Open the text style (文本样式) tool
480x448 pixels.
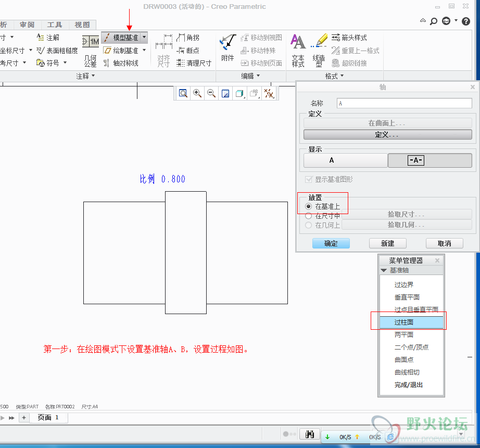point(298,50)
